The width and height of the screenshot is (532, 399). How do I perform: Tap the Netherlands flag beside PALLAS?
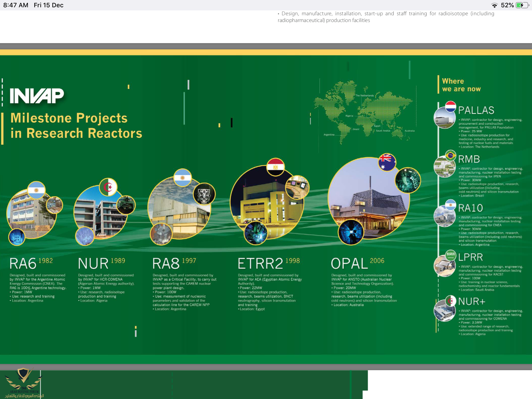click(450, 107)
